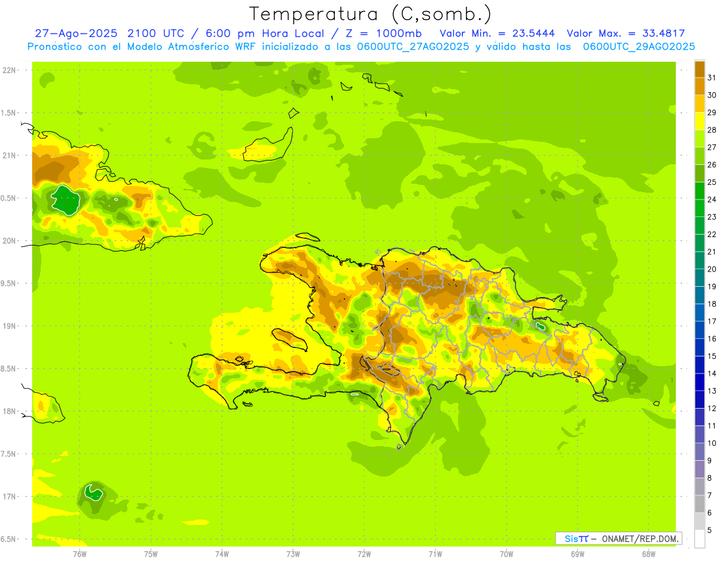Click the 72W longitude label
Screen dimensions: 728x562
[x=364, y=554]
